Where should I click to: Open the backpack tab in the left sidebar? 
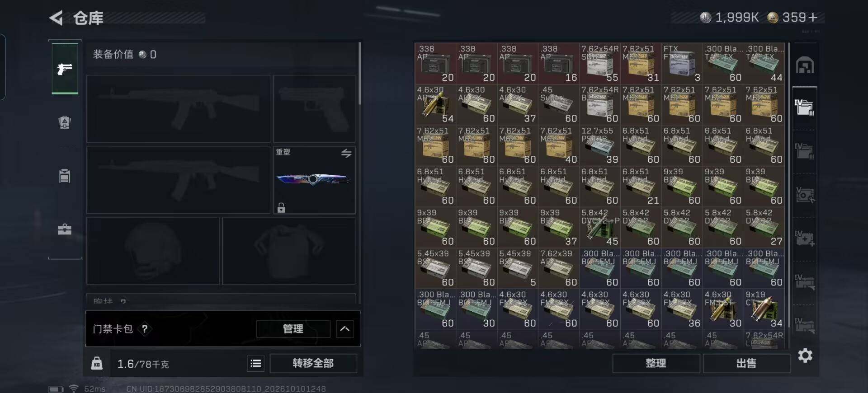point(65,122)
